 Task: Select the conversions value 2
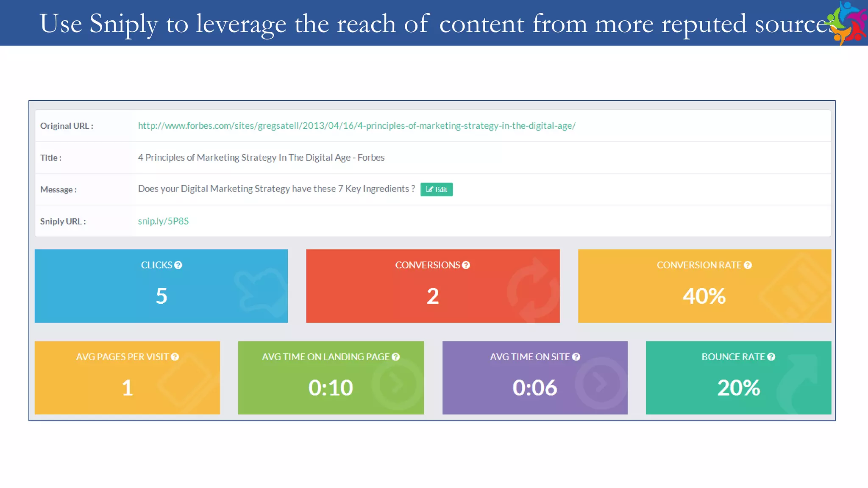[x=433, y=296]
